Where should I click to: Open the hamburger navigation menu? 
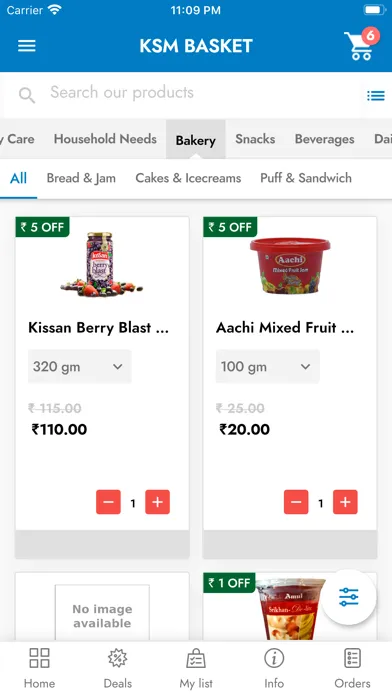27,46
